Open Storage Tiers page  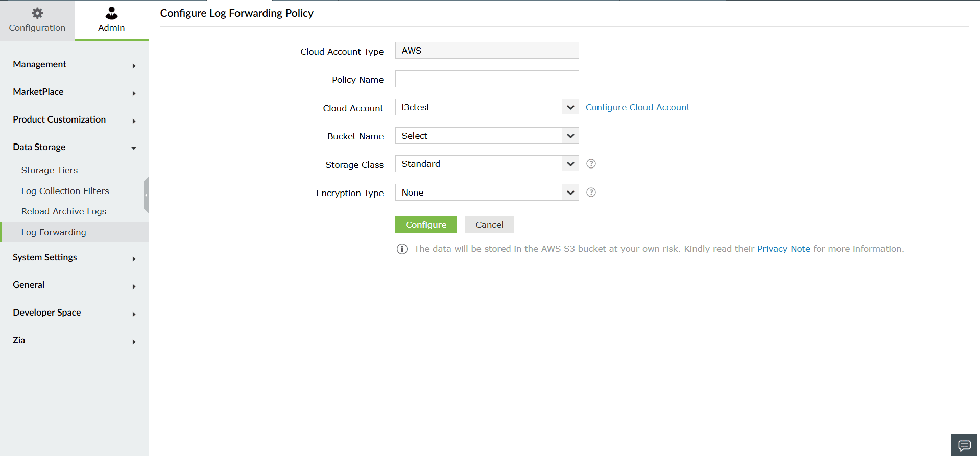[50, 170]
